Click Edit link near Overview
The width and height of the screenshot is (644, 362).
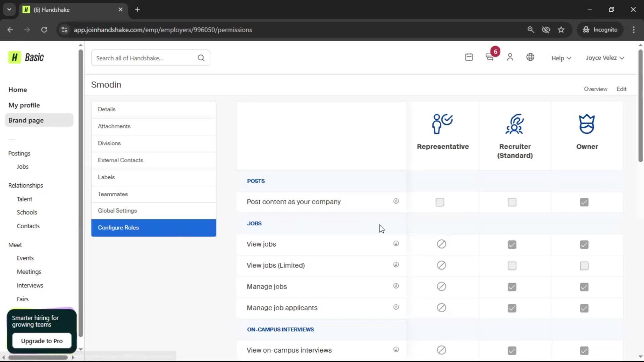pos(621,89)
